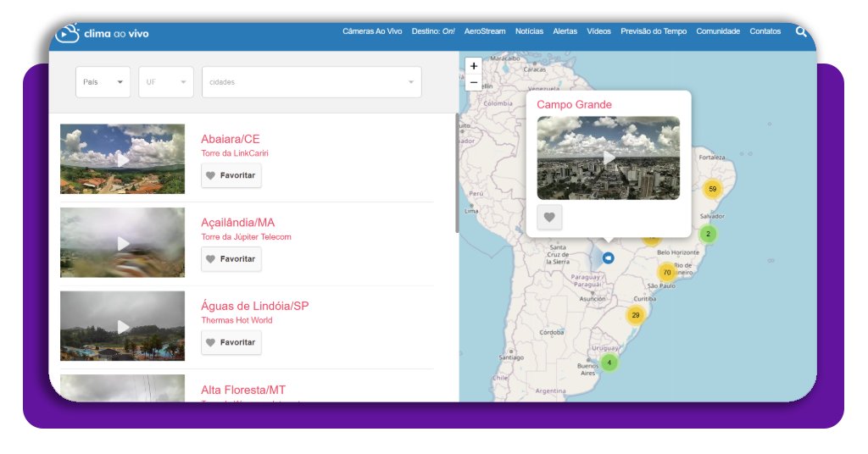Screen dimensions: 868x454
Task: Open the Campo Grande popup title
Action: [574, 104]
